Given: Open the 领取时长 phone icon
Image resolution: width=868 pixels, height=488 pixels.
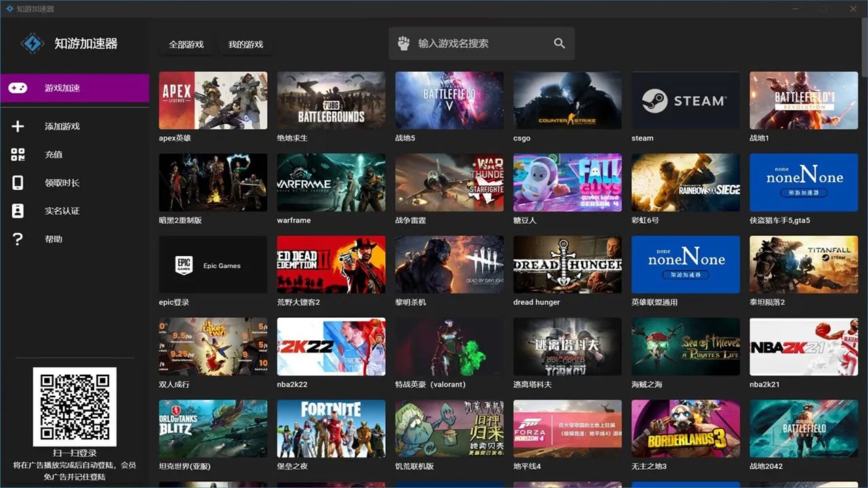Looking at the screenshot, I should [x=18, y=182].
